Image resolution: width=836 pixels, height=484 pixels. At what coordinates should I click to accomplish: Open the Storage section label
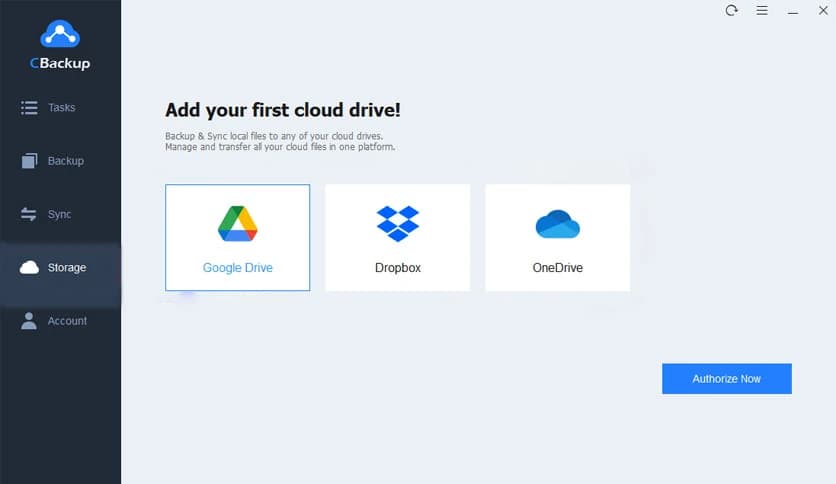tap(67, 268)
